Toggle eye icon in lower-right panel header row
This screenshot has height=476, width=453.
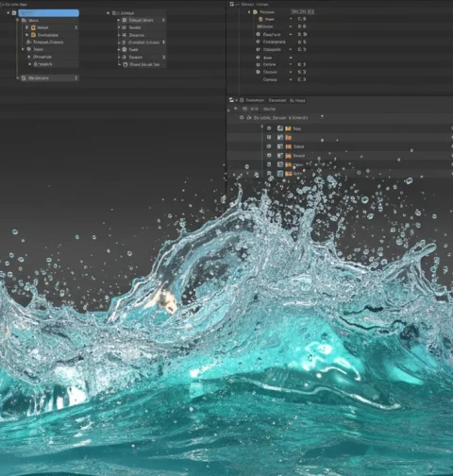click(244, 109)
